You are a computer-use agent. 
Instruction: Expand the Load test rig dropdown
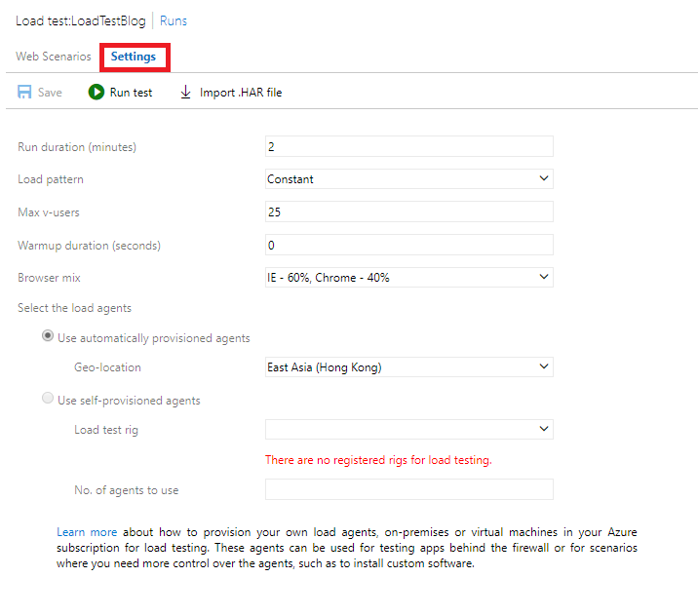coord(409,430)
